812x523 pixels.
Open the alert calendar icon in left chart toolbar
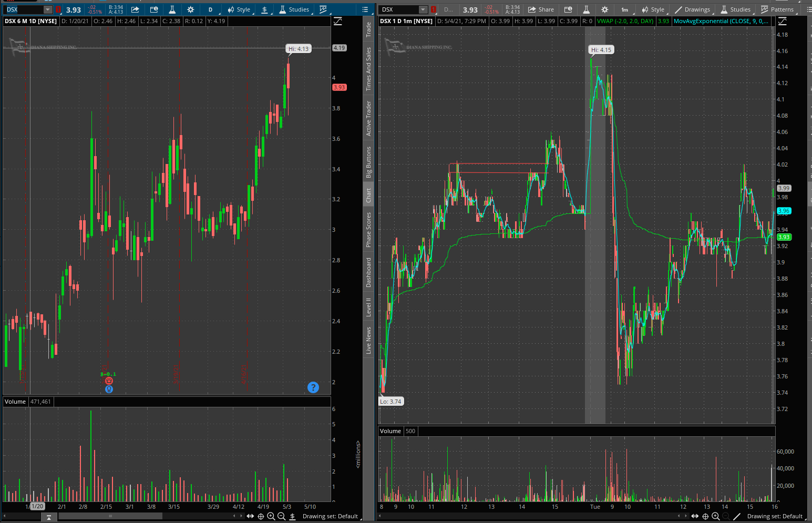click(x=153, y=9)
